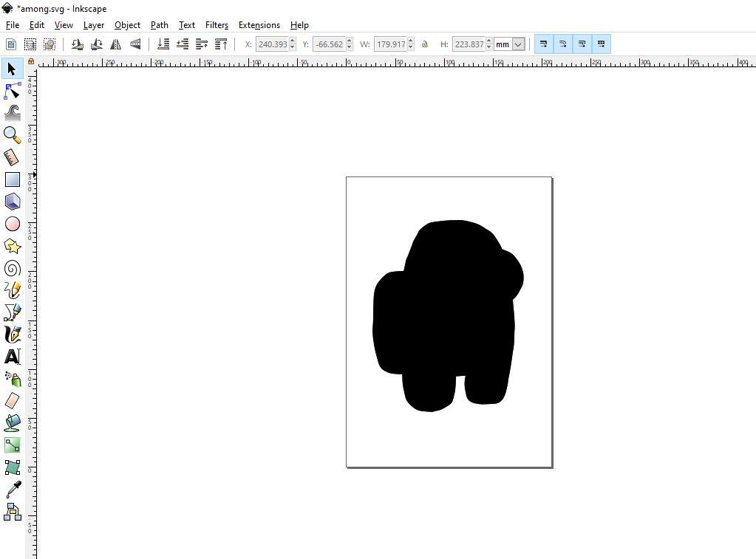Select the Rectangle tool

12,179
